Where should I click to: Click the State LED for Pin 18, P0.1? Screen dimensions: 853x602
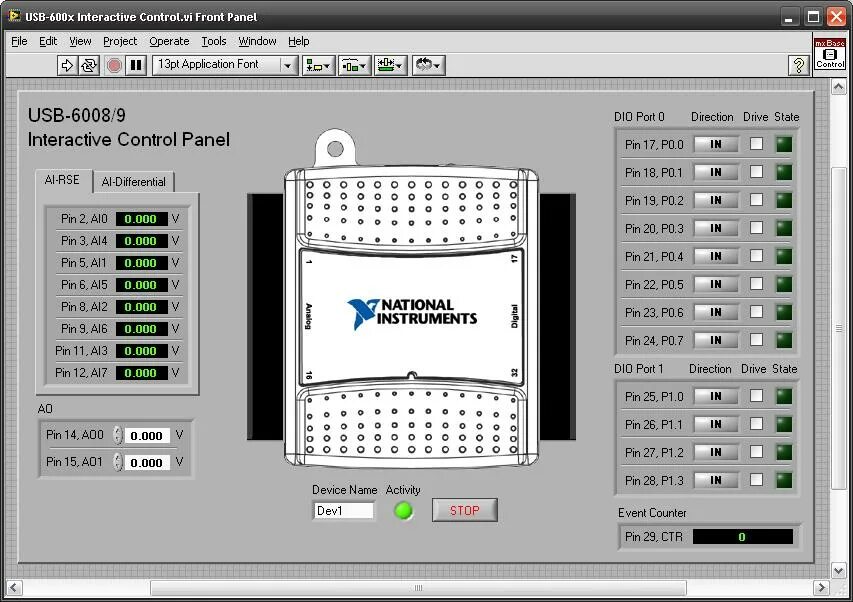[x=784, y=172]
